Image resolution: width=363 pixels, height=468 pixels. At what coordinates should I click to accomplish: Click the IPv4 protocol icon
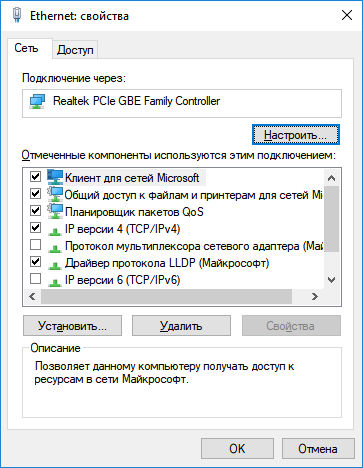tap(54, 231)
